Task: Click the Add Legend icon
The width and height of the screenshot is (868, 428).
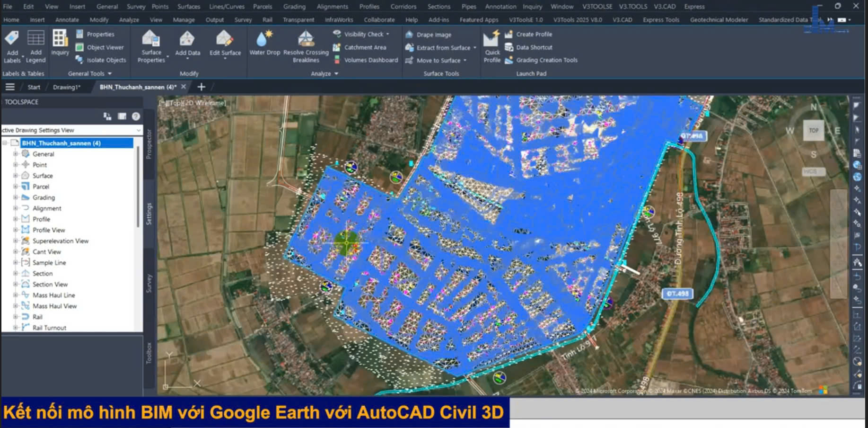Action: coord(36,46)
